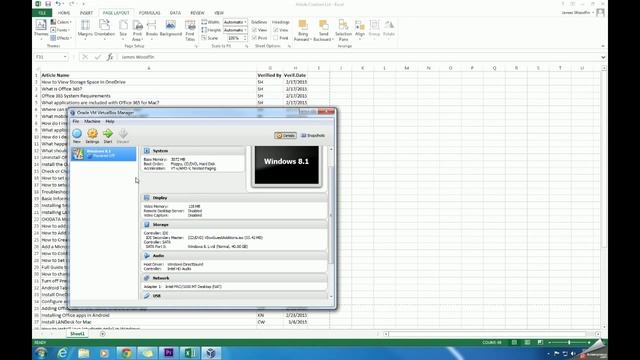640x360 pixels.
Task: Open Page Setup dialog launcher
Action: (x=196, y=47)
